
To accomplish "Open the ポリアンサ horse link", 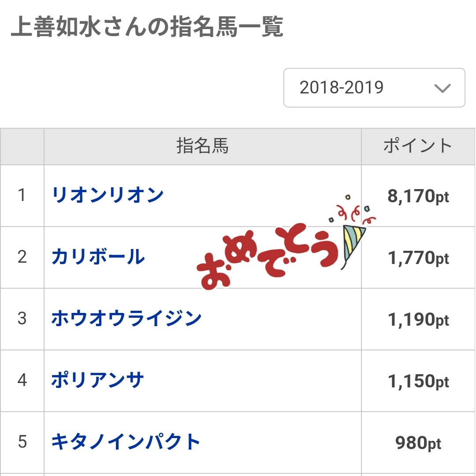I will coord(97,380).
